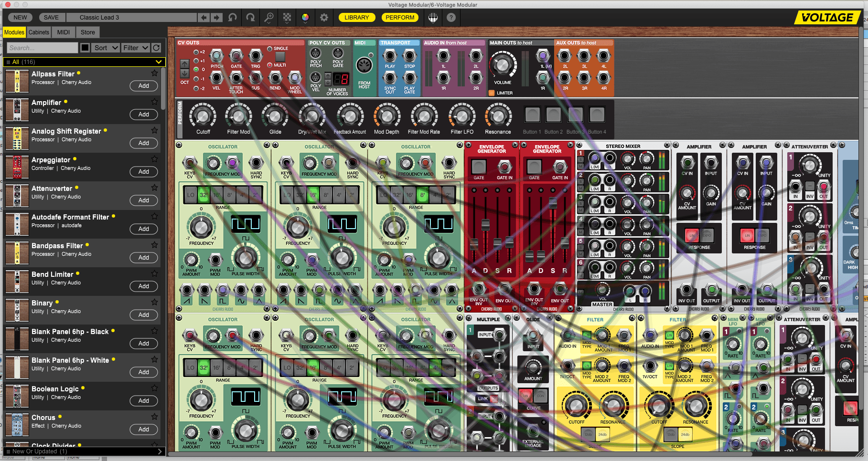Add the Amplifier module

coord(144,115)
